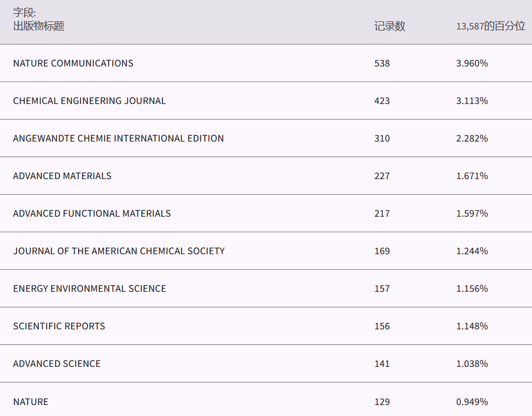The width and height of the screenshot is (532, 416).
Task: Select the SCIENTIFIC REPORTS publication
Action: [x=59, y=326]
